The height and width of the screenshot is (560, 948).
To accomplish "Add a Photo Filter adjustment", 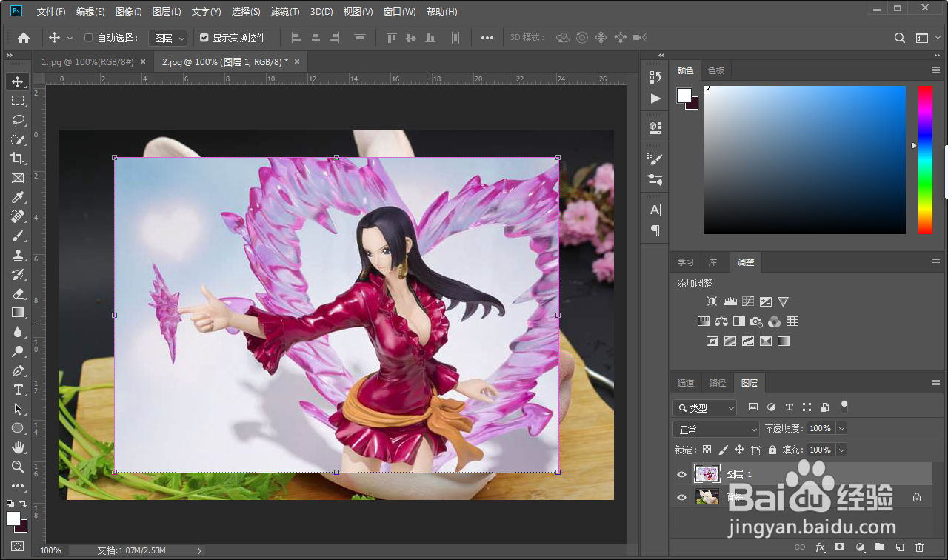I will point(756,321).
